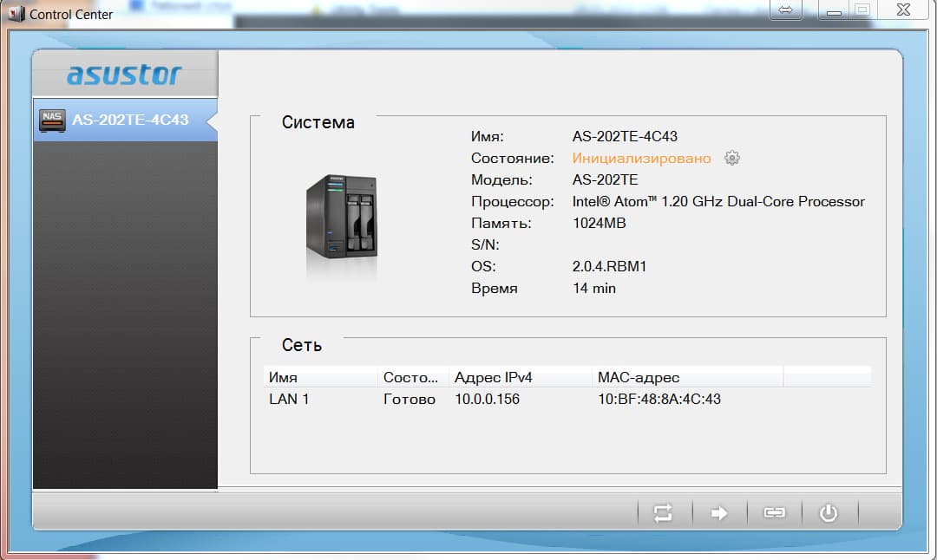The height and width of the screenshot is (560, 937).
Task: Minimize the Control Center window
Action: (834, 10)
